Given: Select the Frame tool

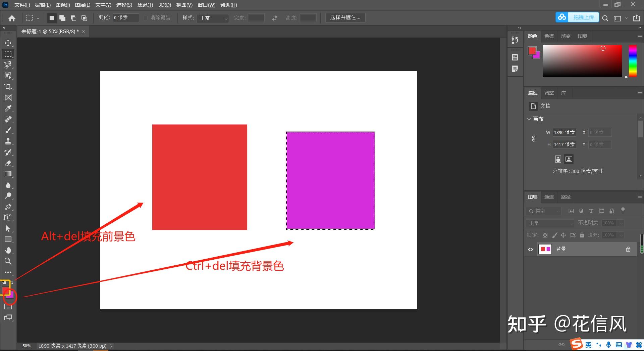Looking at the screenshot, I should click(x=8, y=98).
